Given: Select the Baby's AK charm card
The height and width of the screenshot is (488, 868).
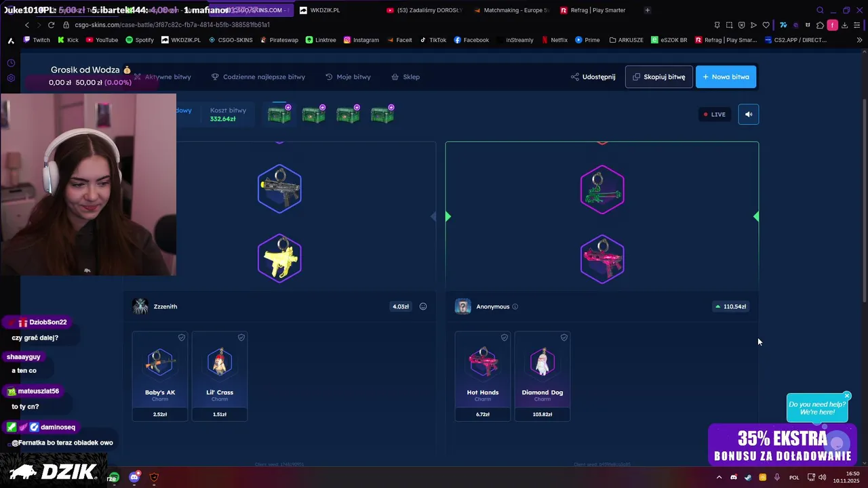Looking at the screenshot, I should coord(160,376).
